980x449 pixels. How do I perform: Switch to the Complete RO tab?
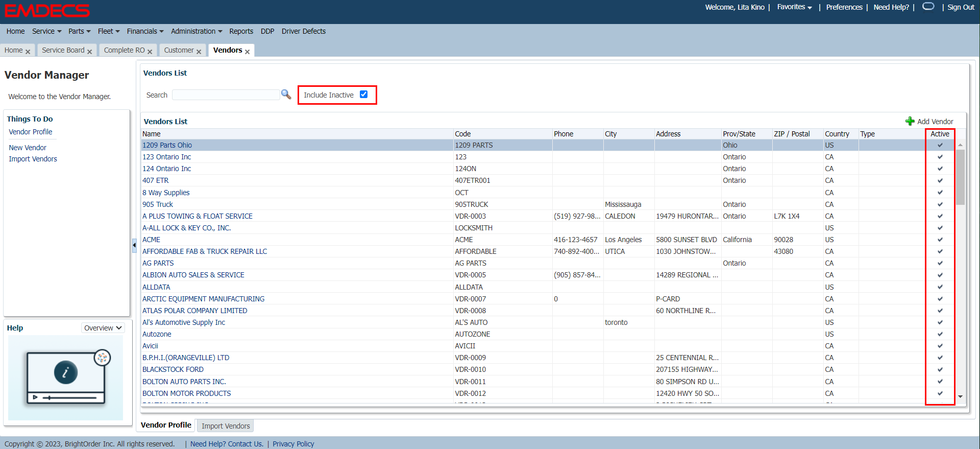pyautogui.click(x=125, y=50)
